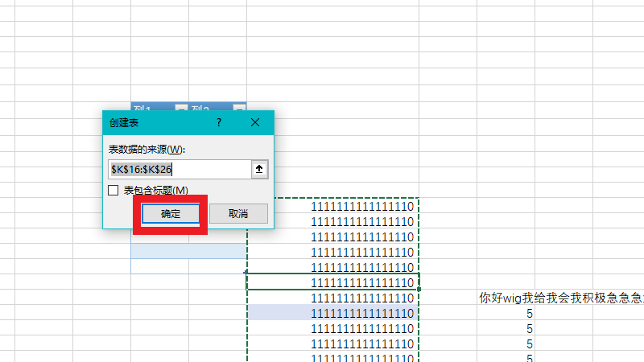The height and width of the screenshot is (362, 644).
Task: Close the 创建表 dialog with the X
Action: [255, 123]
